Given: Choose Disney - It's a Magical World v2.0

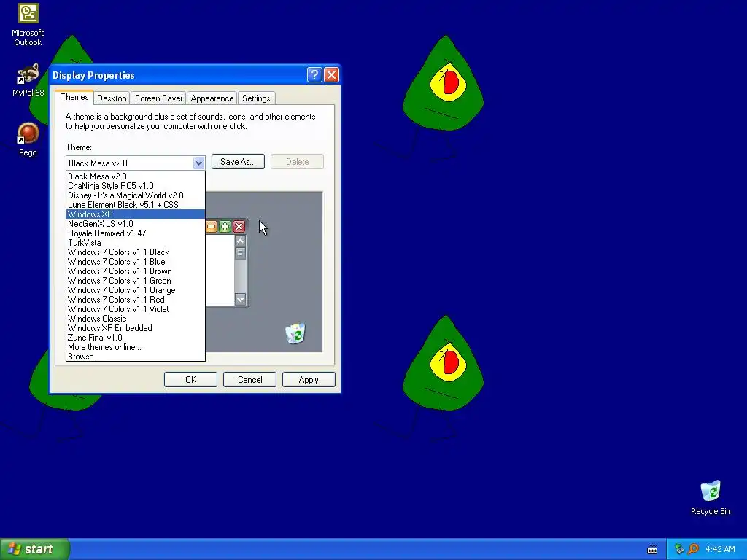Looking at the screenshot, I should coord(135,195).
